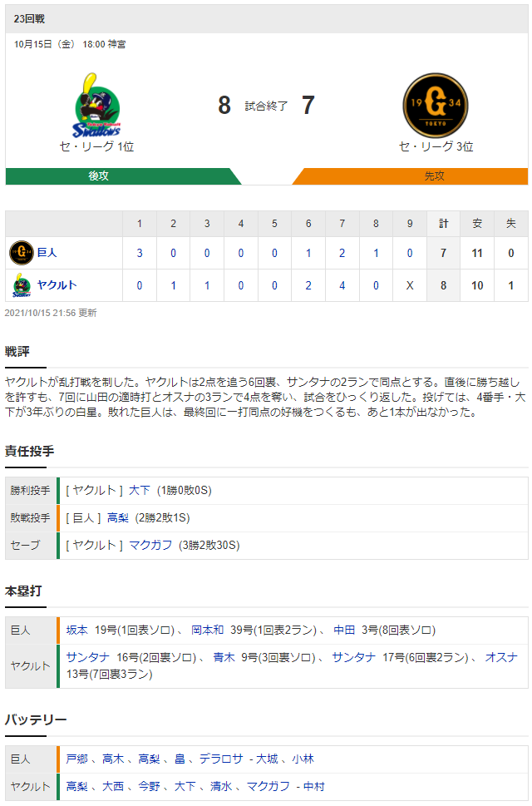Open 大西 in Yakult battery row
532x806 pixels.
[x=113, y=787]
